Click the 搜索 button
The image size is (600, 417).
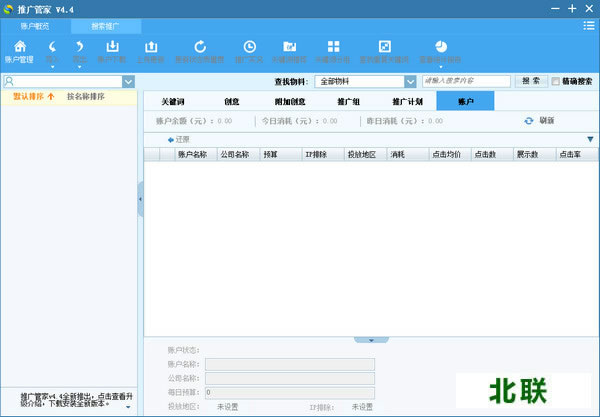(530, 81)
